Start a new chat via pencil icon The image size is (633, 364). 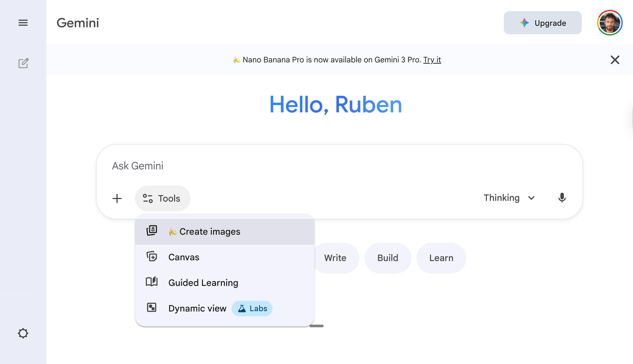coord(23,63)
